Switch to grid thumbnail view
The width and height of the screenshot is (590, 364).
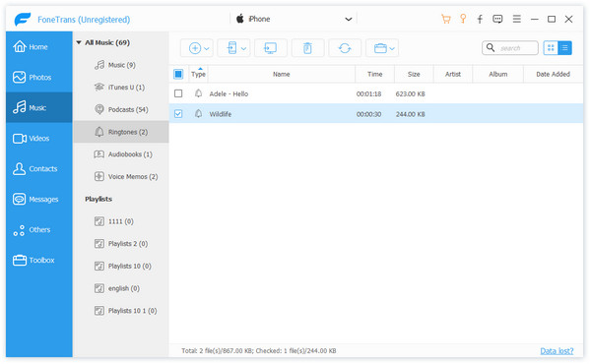pyautogui.click(x=551, y=47)
